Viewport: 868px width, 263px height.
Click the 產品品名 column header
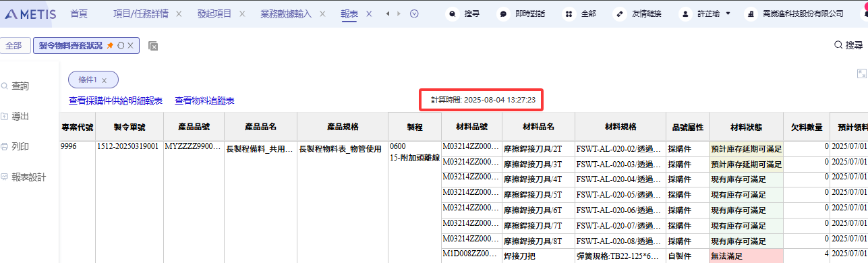260,127
